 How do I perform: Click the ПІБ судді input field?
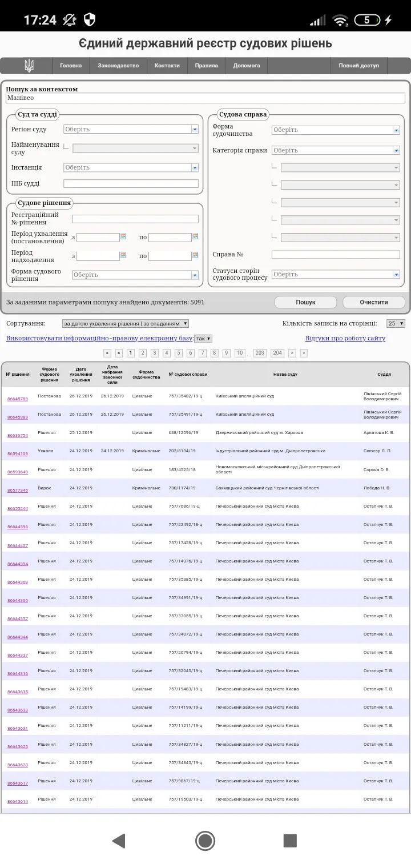(131, 184)
